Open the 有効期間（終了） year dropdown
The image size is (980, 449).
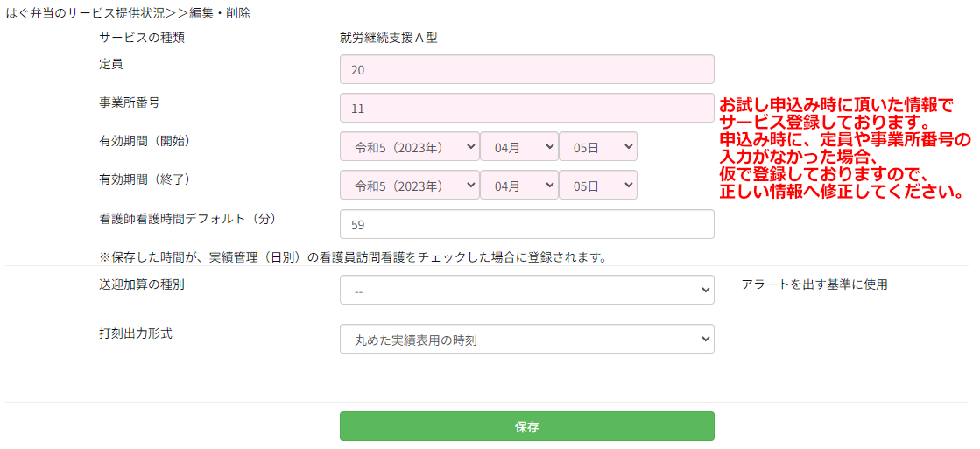tap(409, 185)
